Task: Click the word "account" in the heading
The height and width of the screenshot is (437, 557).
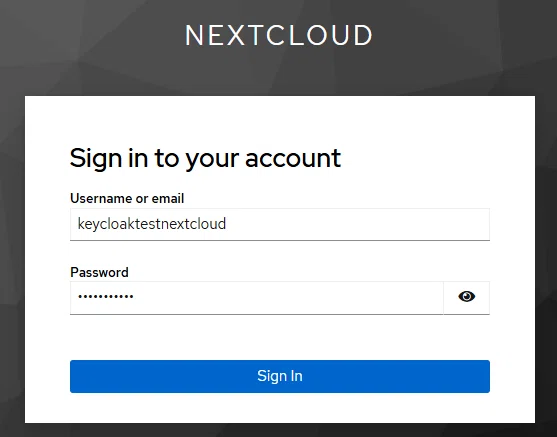Action: (293, 158)
